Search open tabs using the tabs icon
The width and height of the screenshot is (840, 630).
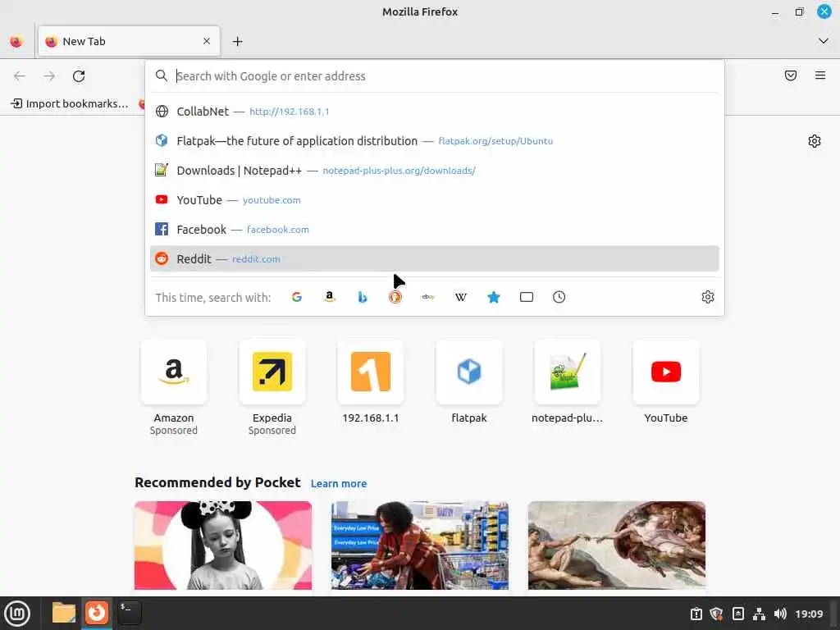pos(527,297)
